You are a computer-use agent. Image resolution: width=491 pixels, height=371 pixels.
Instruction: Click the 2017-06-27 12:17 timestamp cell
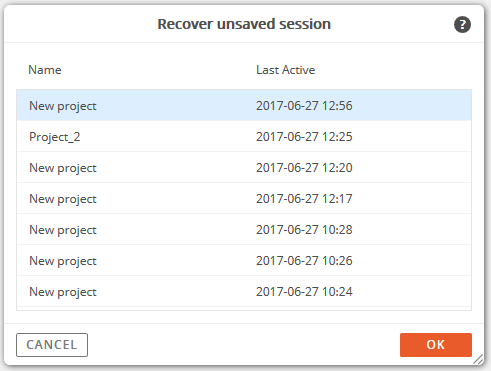304,199
